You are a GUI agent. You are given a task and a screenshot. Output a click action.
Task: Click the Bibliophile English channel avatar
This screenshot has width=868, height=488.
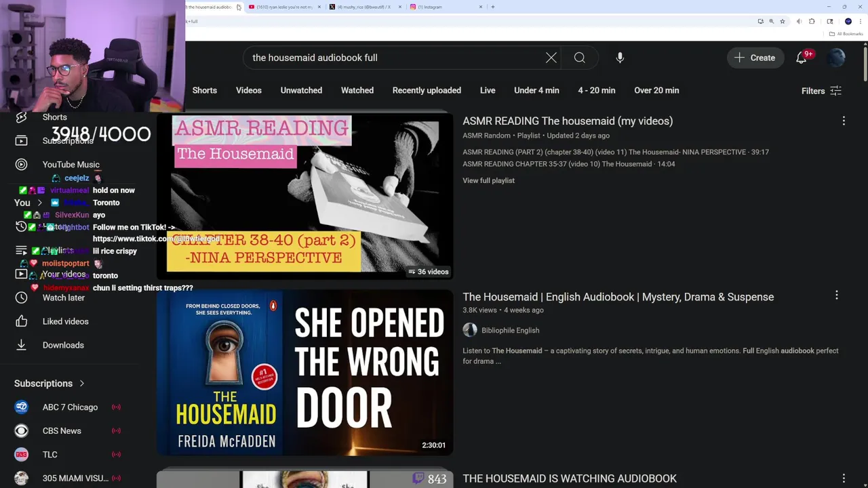pos(470,330)
